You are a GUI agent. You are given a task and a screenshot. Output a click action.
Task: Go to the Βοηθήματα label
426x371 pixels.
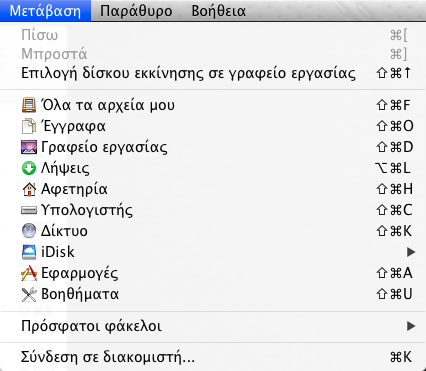point(80,294)
